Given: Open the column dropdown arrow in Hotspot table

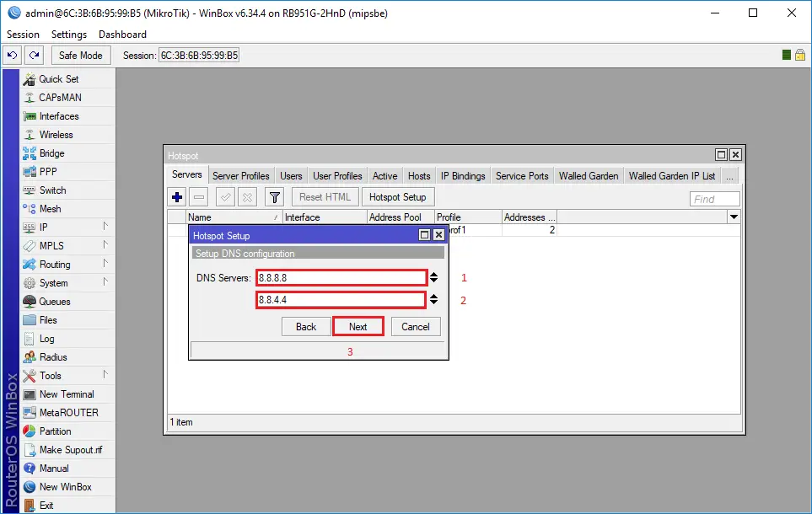Looking at the screenshot, I should tap(734, 217).
